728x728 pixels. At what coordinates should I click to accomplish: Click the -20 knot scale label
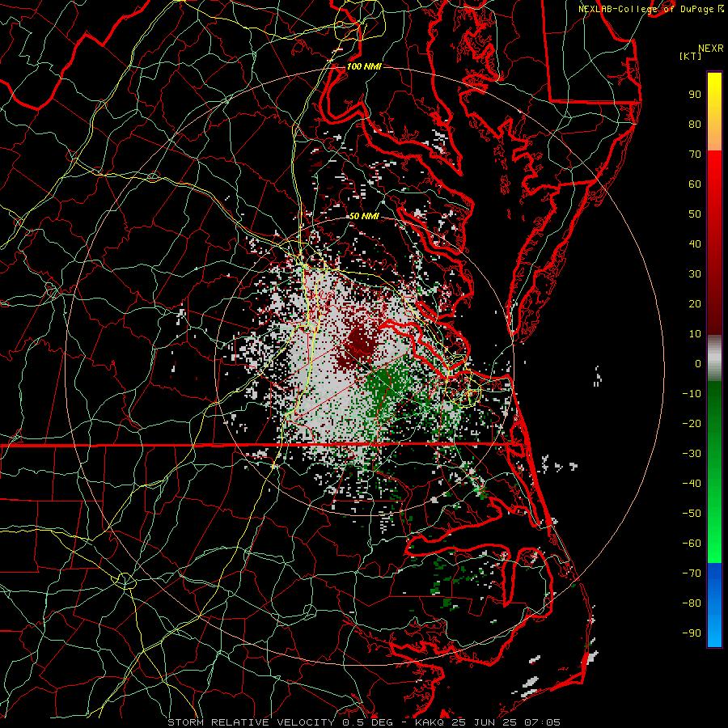click(692, 423)
